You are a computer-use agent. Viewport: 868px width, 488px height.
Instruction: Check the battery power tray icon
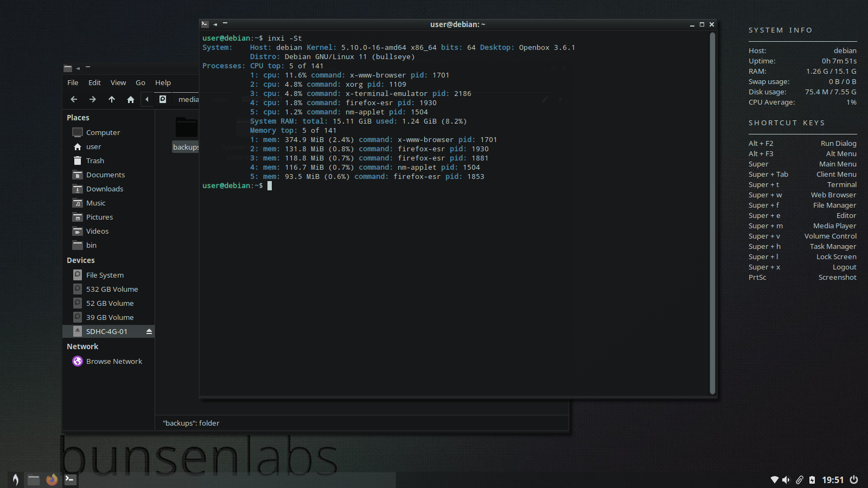(x=812, y=480)
